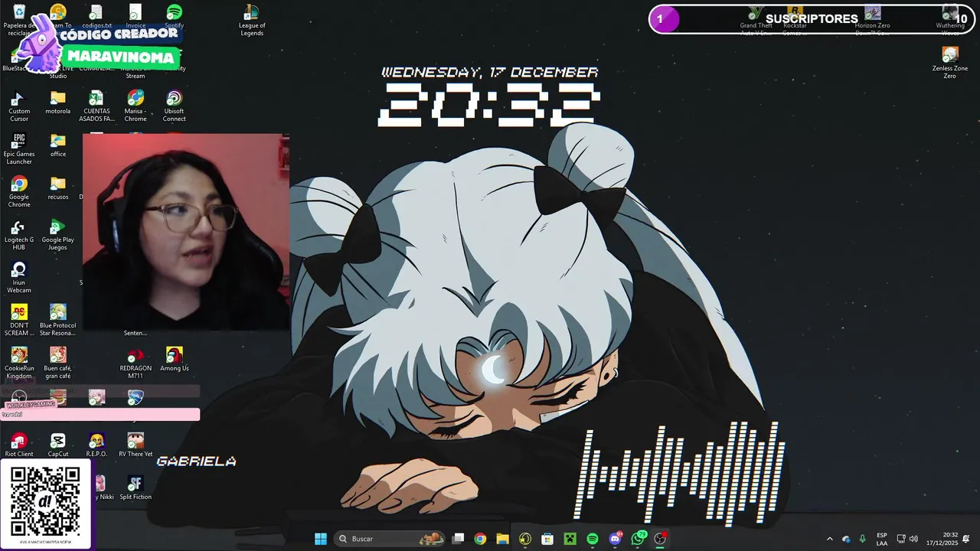Viewport: 980px width, 551px height.
Task: Open the motorola folder
Action: (x=58, y=103)
